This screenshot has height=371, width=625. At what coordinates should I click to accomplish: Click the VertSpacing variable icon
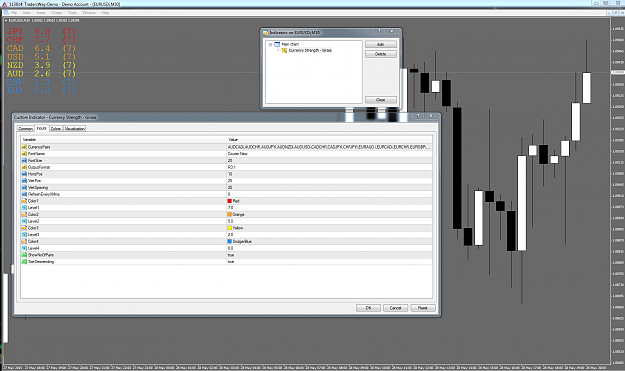[x=24, y=188]
